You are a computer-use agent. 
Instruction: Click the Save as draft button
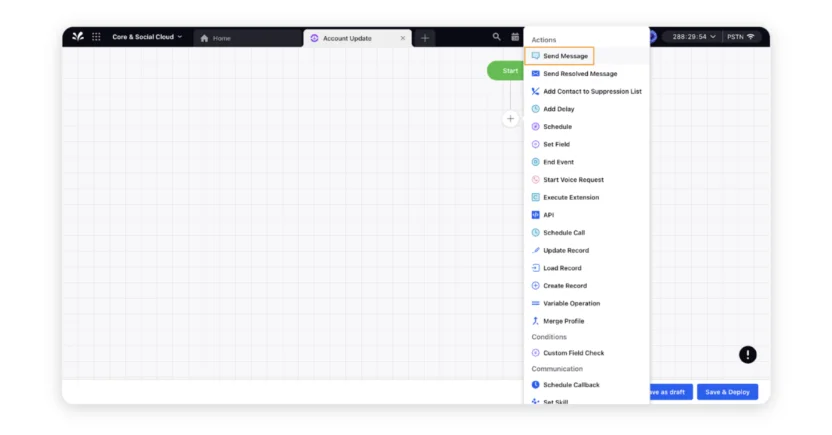tap(671, 392)
